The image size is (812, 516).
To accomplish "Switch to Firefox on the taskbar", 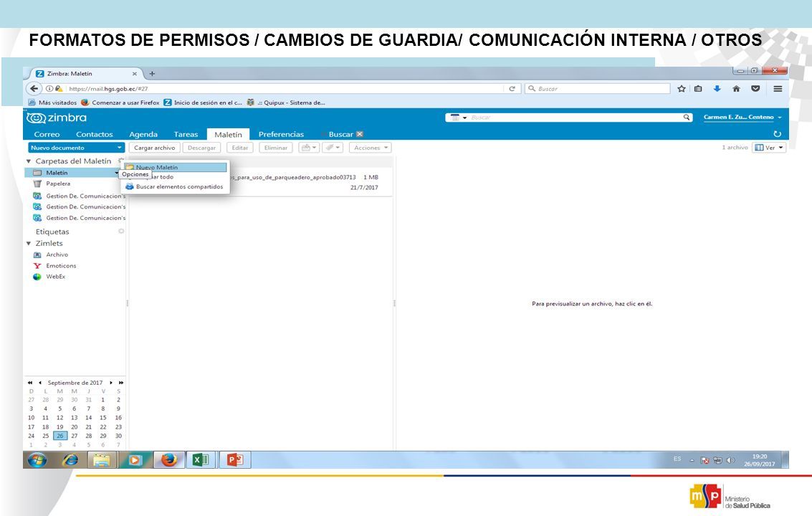I will point(169,459).
